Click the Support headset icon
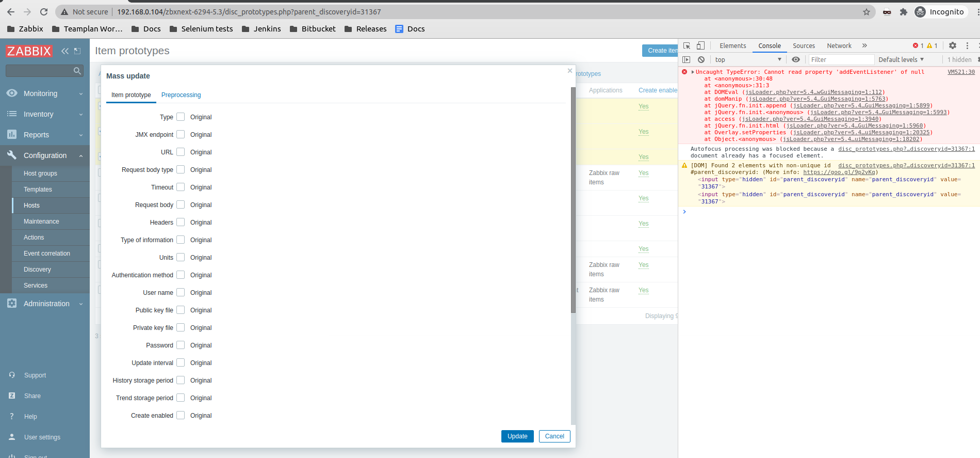 (x=12, y=375)
